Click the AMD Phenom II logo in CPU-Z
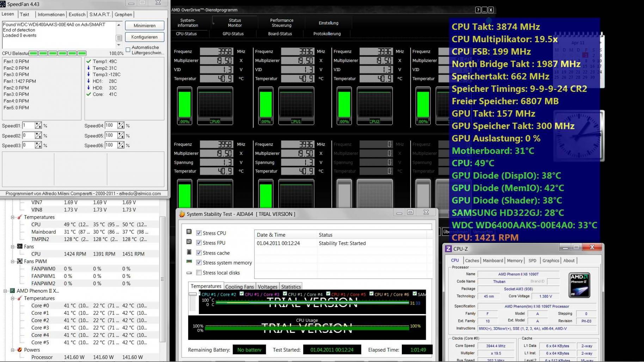644x362 pixels. 579,285
